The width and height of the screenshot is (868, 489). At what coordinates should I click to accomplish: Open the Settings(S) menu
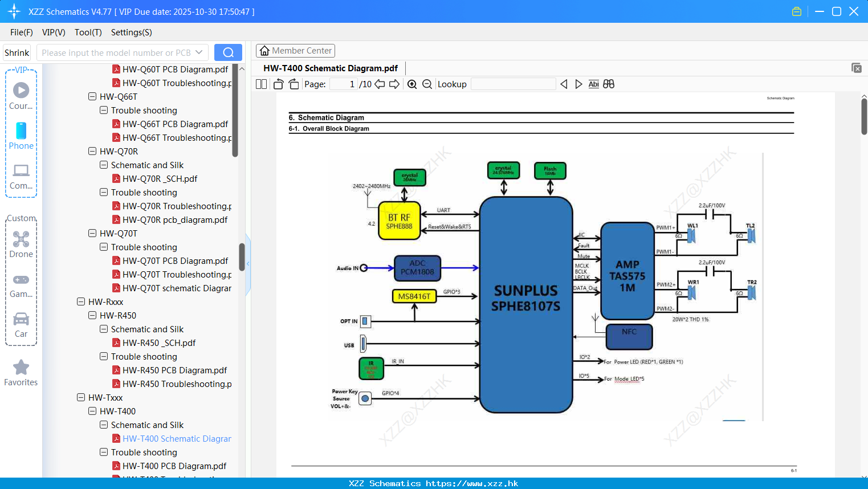132,32
